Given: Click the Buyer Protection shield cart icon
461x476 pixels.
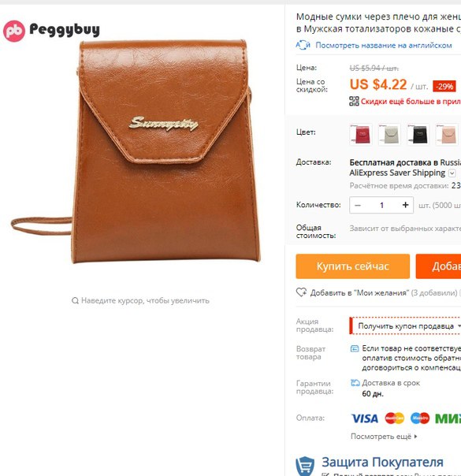Looking at the screenshot, I should 305,467.
